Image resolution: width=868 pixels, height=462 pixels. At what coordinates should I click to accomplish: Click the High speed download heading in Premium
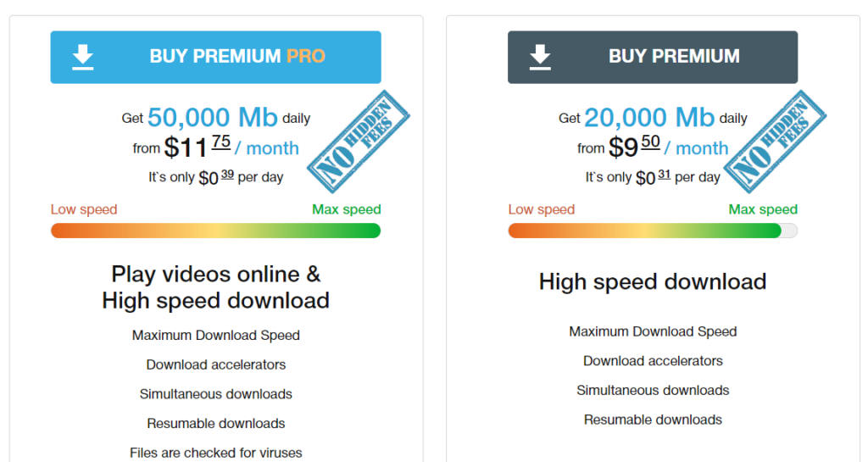click(x=653, y=281)
